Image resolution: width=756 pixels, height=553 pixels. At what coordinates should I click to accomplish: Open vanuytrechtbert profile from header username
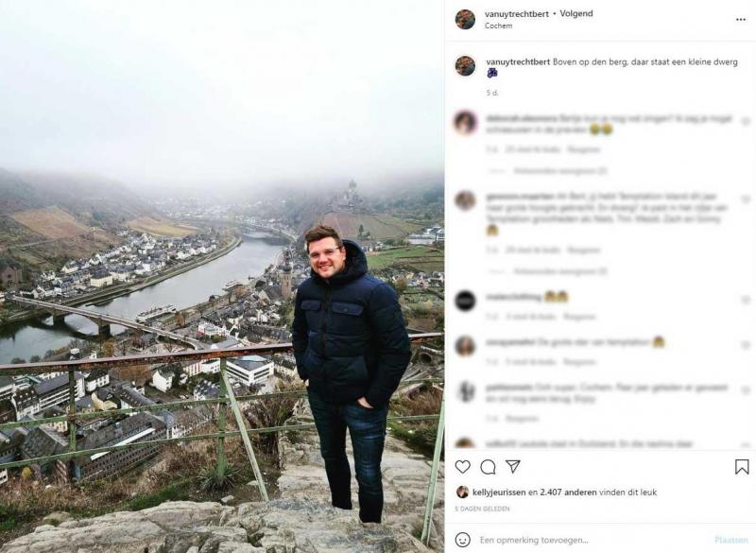[x=516, y=14]
